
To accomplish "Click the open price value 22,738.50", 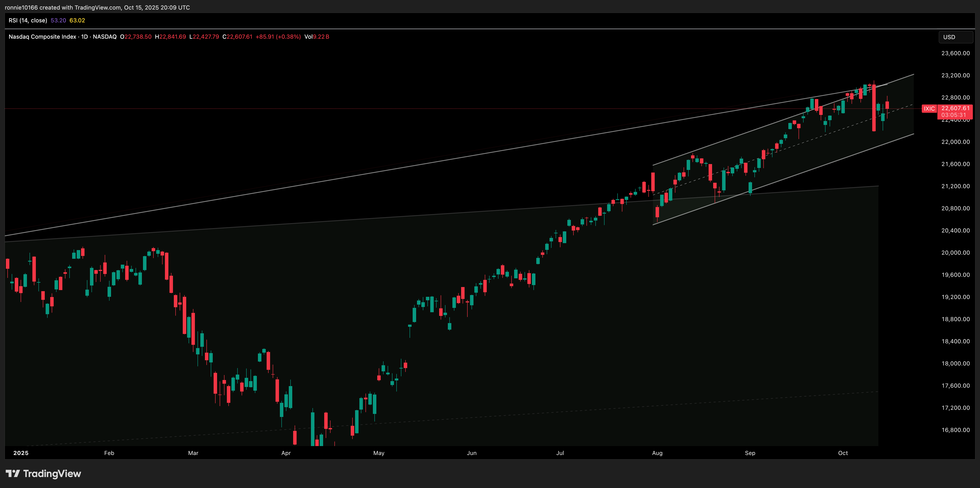I will (x=138, y=37).
